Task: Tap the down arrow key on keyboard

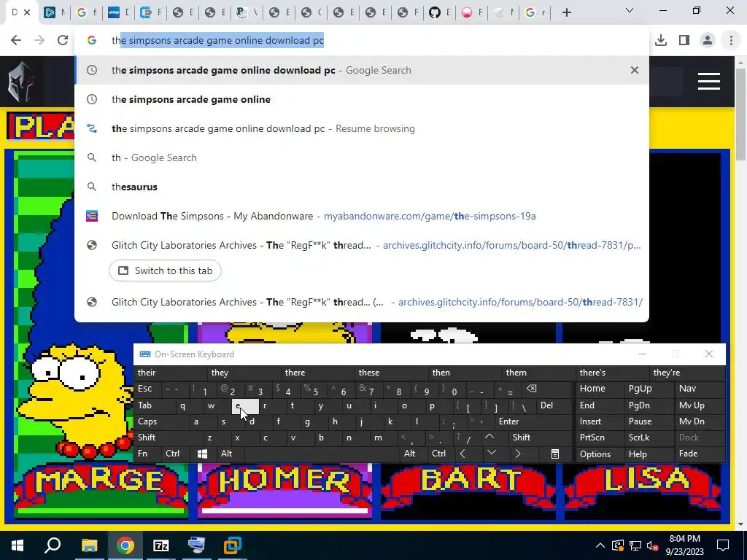Action: [492, 453]
